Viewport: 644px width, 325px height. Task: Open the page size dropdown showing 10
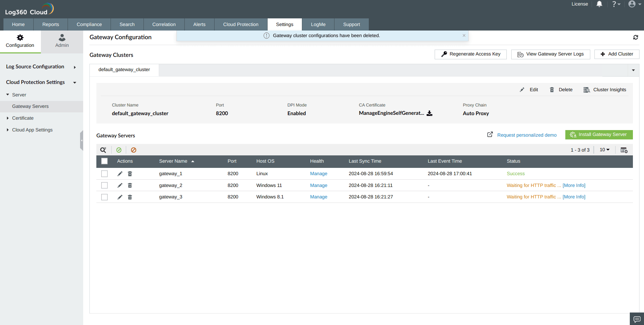[604, 150]
